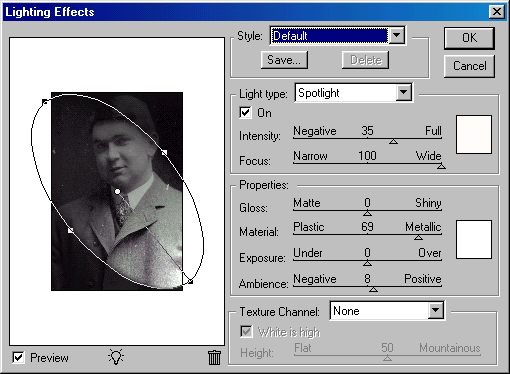Click the Mountainous label on the Height slider

coord(450,348)
